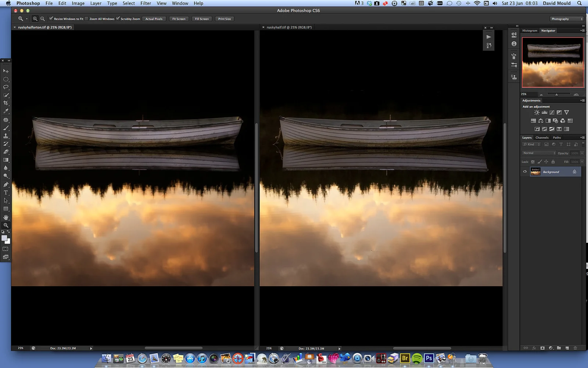
Task: Switch to the Channels tab
Action: click(x=542, y=138)
